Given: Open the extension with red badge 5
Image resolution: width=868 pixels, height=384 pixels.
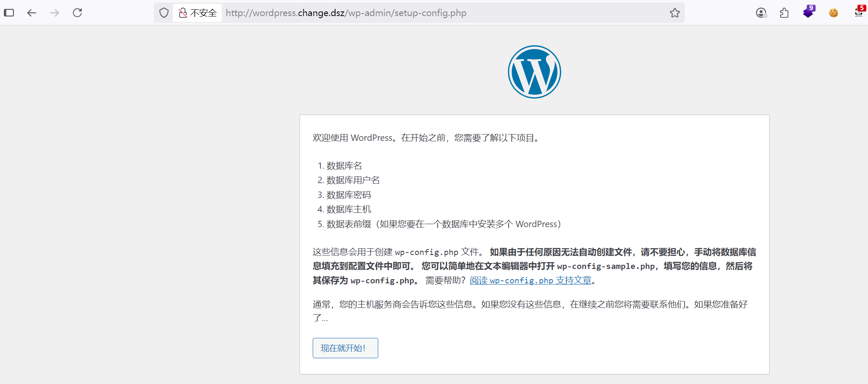Looking at the screenshot, I should tap(859, 12).
